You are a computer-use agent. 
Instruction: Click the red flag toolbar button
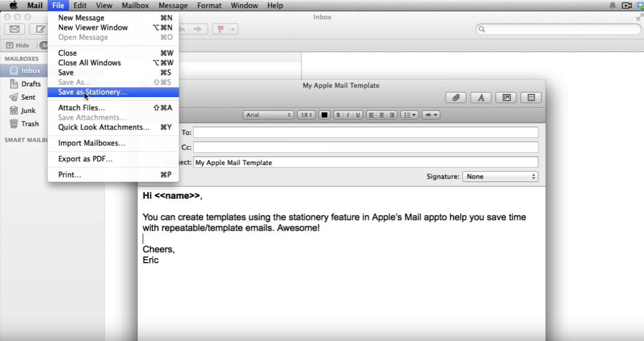click(221, 29)
